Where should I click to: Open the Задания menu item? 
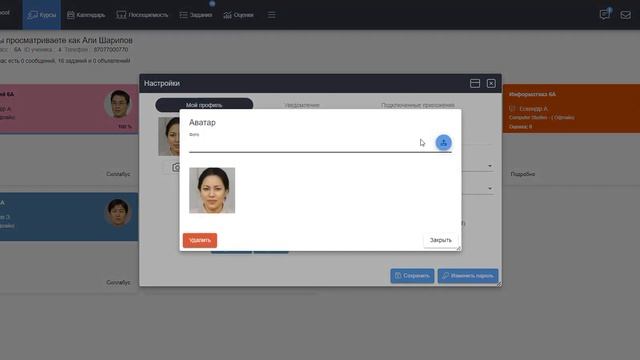click(196, 15)
